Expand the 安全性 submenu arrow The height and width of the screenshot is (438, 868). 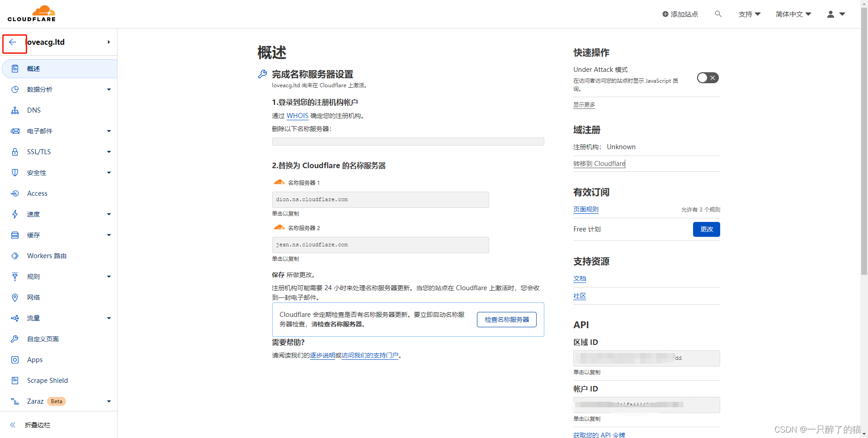coord(109,173)
